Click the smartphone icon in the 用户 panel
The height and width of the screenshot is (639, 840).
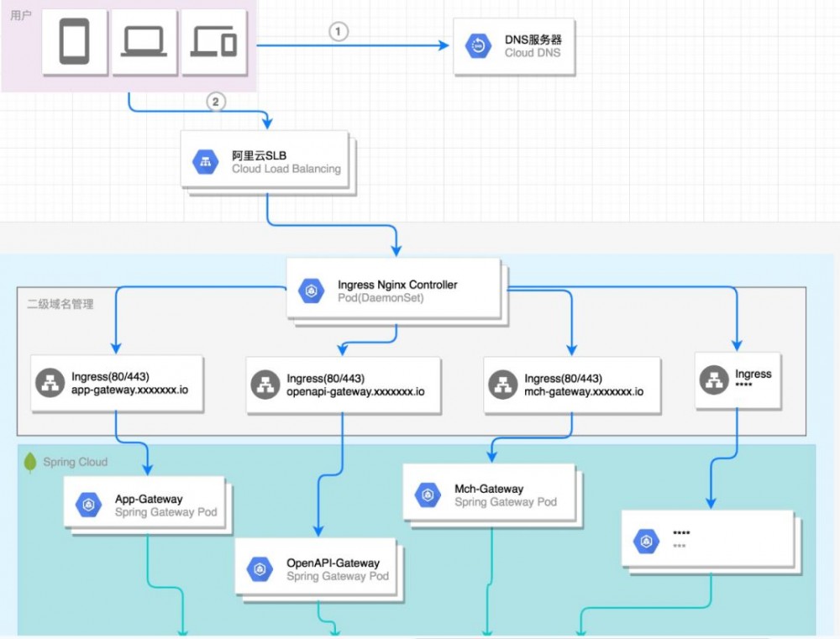74,42
